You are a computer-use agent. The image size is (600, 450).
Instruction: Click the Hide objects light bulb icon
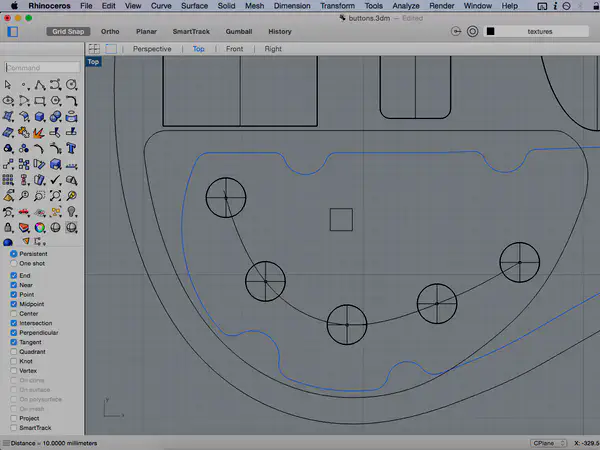(x=71, y=212)
